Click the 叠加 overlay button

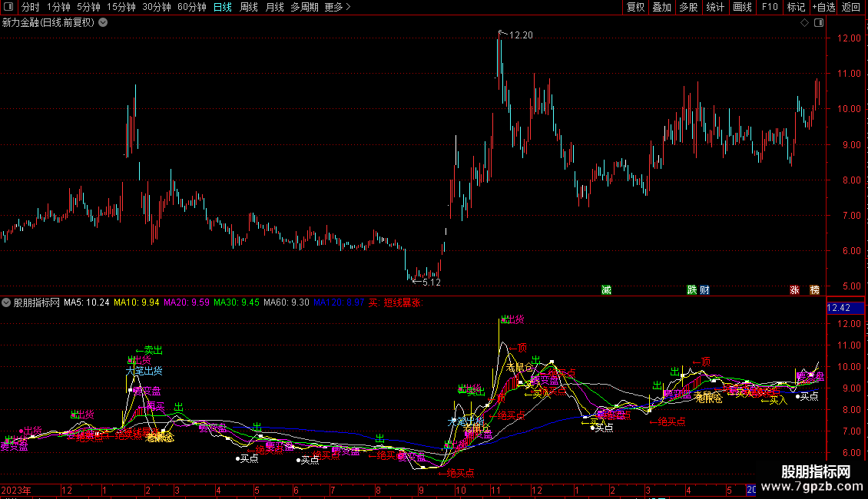[661, 7]
